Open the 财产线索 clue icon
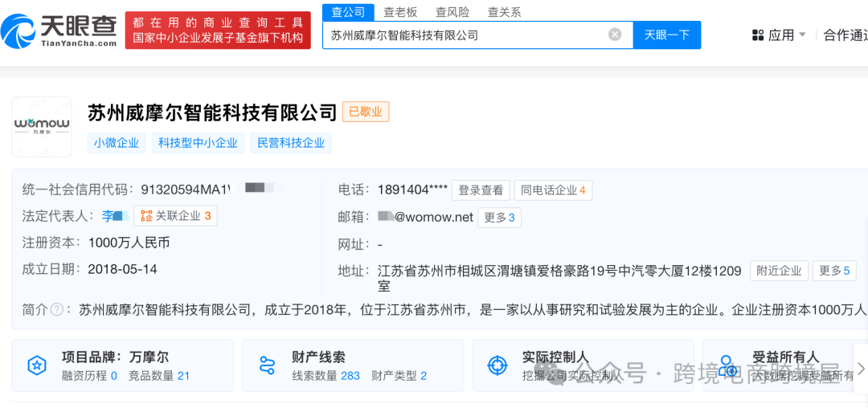 click(x=267, y=365)
